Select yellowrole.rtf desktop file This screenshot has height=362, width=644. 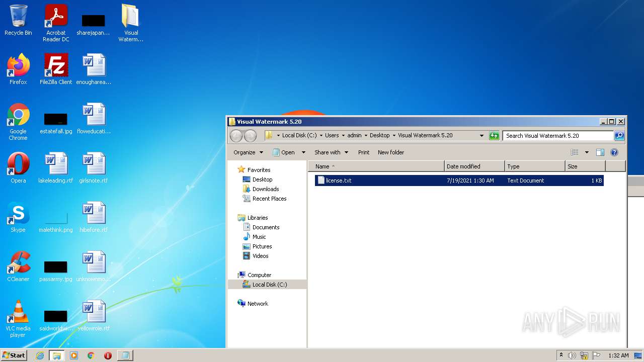(94, 316)
